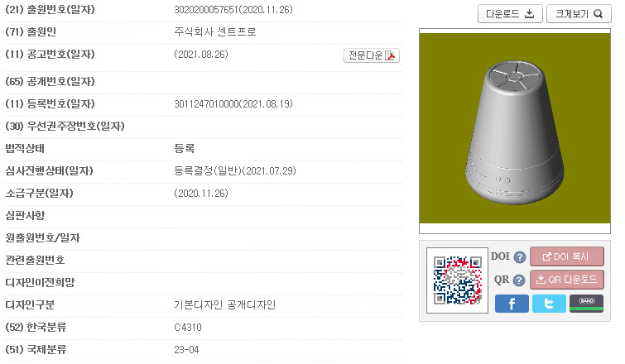Click the PDF icon beside 전문다운

390,55
